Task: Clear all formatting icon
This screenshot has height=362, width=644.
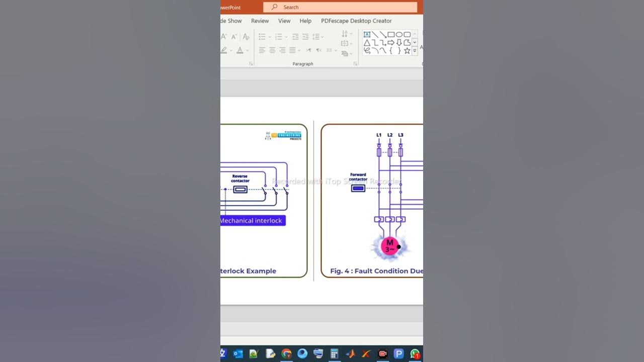Action: click(246, 37)
